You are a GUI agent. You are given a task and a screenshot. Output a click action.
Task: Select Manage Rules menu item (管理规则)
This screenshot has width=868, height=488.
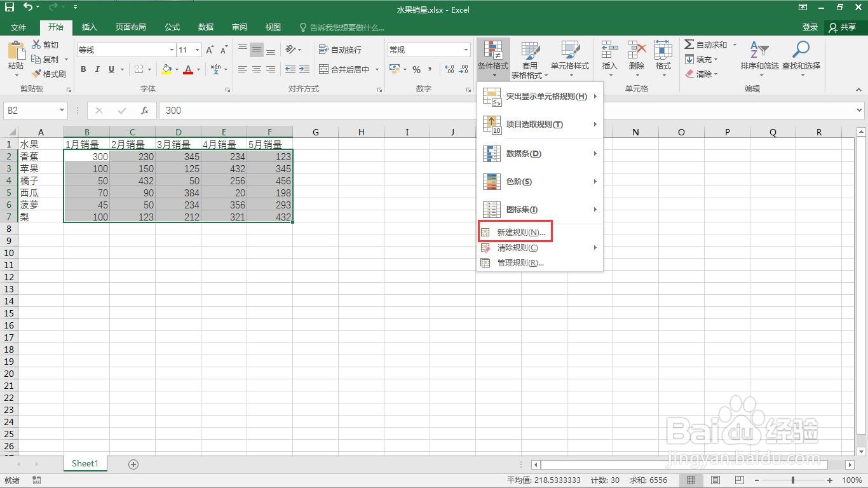pyautogui.click(x=540, y=263)
